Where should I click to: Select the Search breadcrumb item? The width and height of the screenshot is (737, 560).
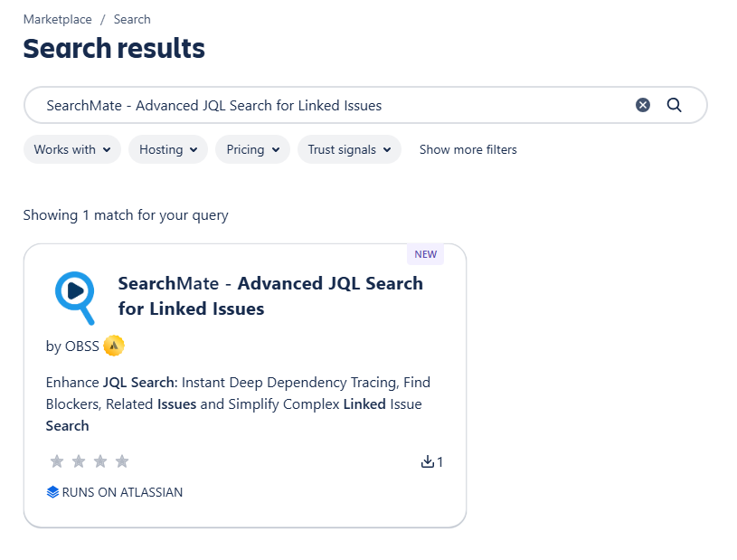pyautogui.click(x=132, y=19)
